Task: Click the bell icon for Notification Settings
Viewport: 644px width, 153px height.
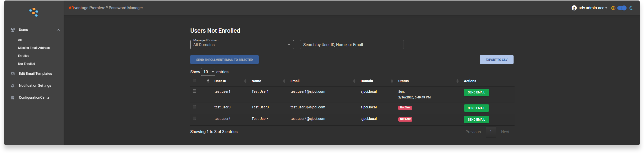Action: coord(13,86)
